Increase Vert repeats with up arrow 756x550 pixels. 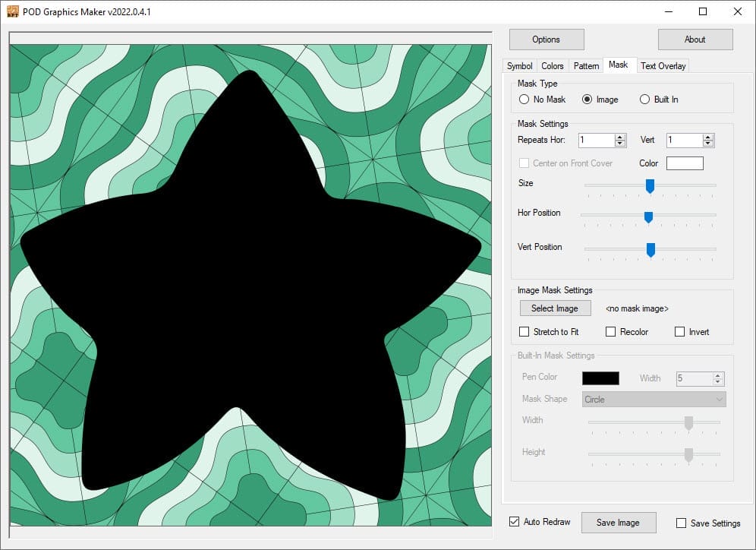708,137
